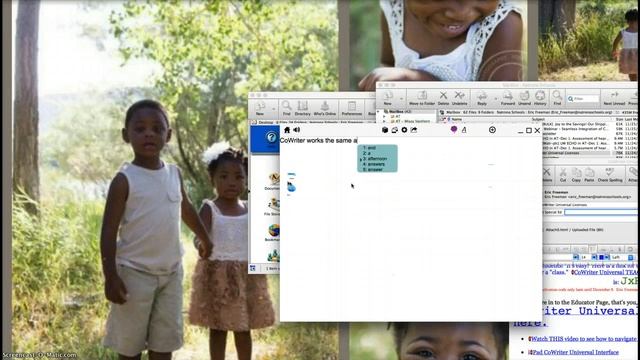
Task: Open Directory in the Desktop window toolbar
Action: point(302,109)
